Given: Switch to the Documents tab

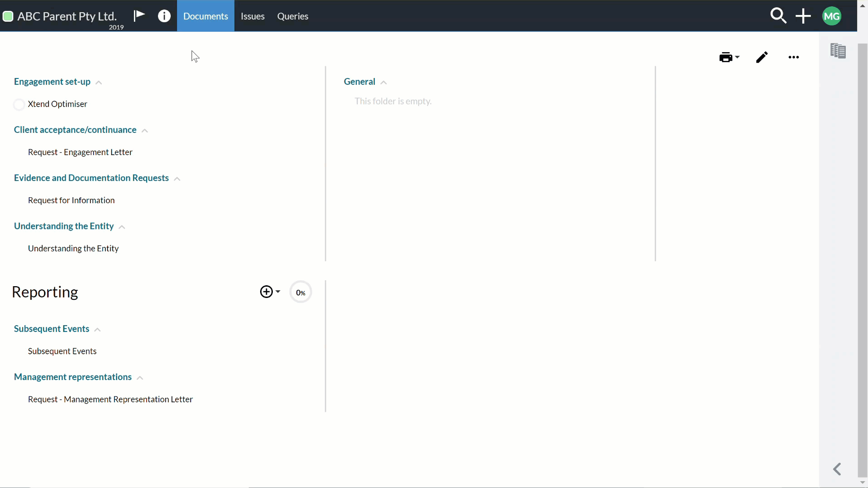Looking at the screenshot, I should (206, 16).
